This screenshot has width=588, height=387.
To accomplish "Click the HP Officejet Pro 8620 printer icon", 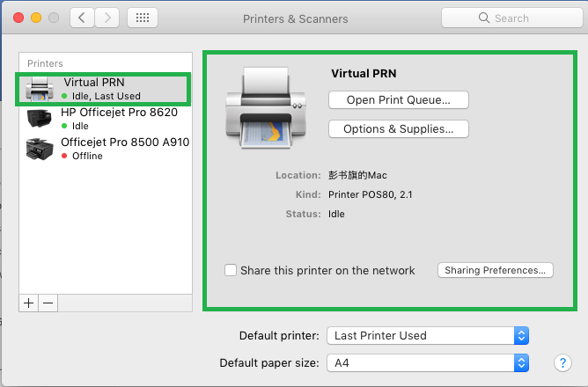I will (x=39, y=119).
